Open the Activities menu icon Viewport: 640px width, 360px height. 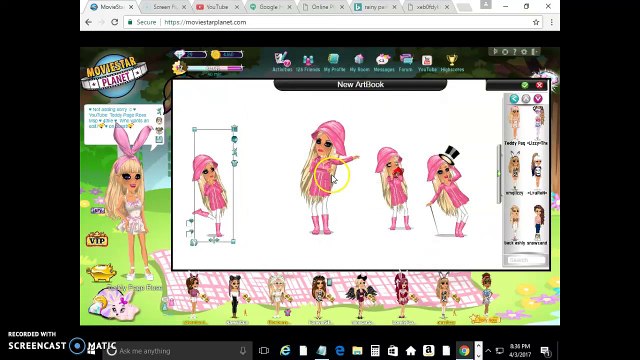pos(282,62)
